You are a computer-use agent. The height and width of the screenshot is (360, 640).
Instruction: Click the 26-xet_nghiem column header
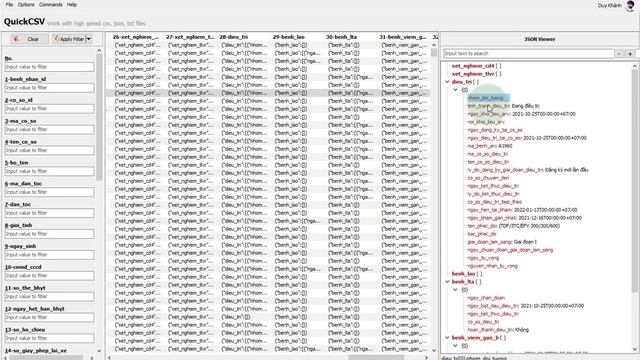point(136,37)
